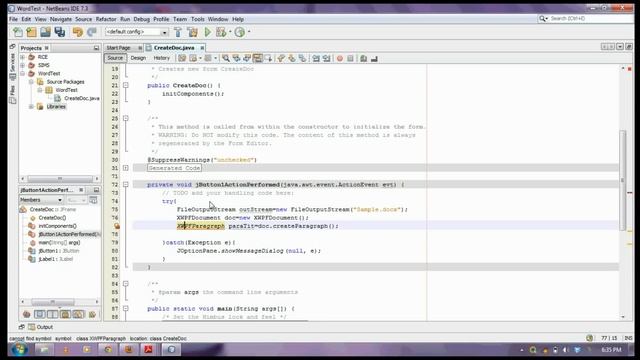Click the Search magnifier icon at top right
Screen dimensions: 640x360
coord(542,19)
